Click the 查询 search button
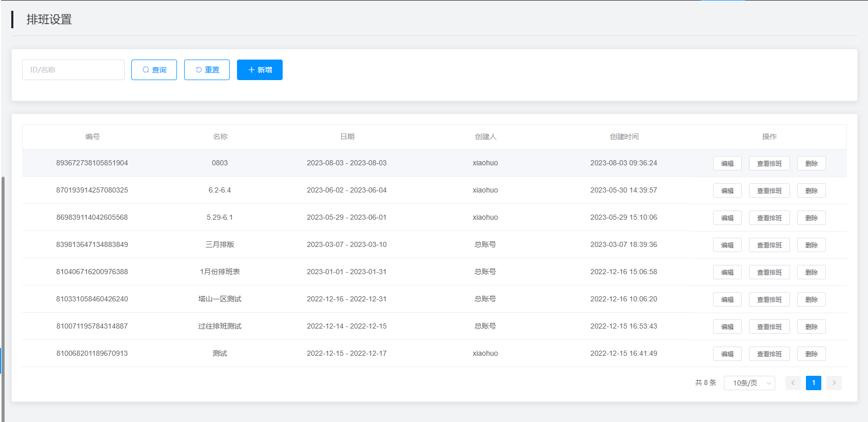The height and width of the screenshot is (422, 868). (154, 70)
